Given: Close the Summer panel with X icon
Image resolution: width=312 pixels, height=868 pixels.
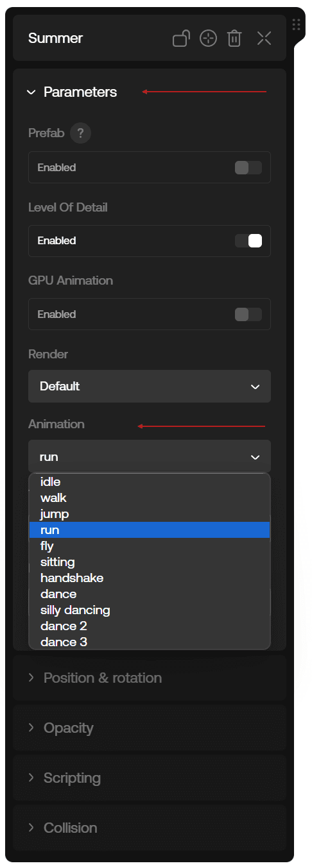Looking at the screenshot, I should point(264,38).
